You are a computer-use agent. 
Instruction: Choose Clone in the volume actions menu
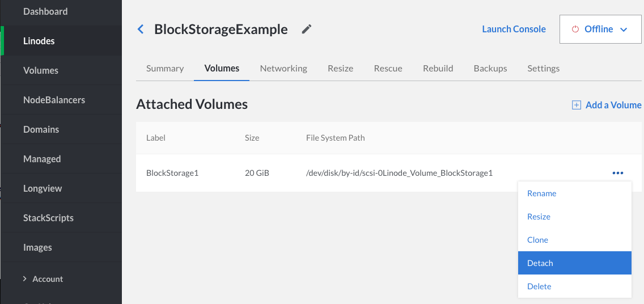tap(537, 240)
